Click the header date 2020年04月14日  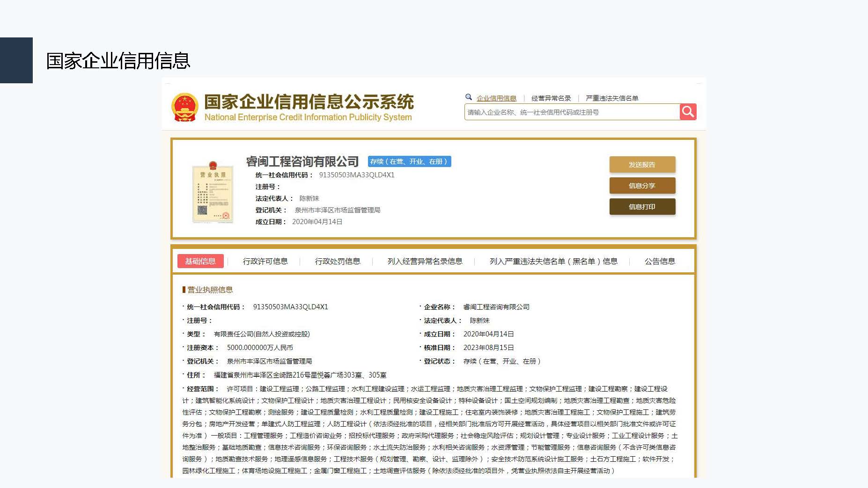(x=317, y=222)
